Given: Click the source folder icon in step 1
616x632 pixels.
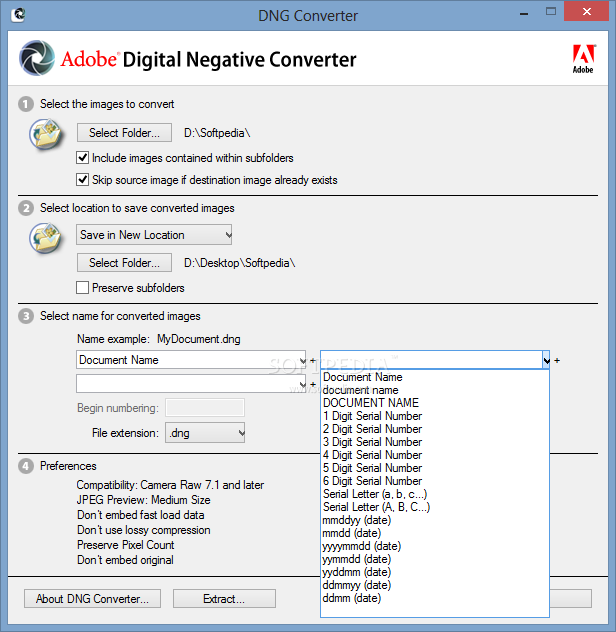Looking at the screenshot, I should (46, 134).
